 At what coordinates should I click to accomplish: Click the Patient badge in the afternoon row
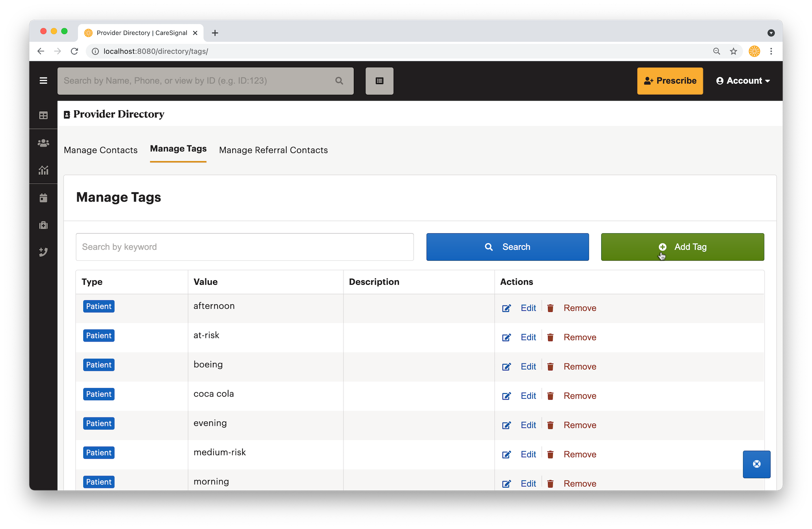point(99,306)
